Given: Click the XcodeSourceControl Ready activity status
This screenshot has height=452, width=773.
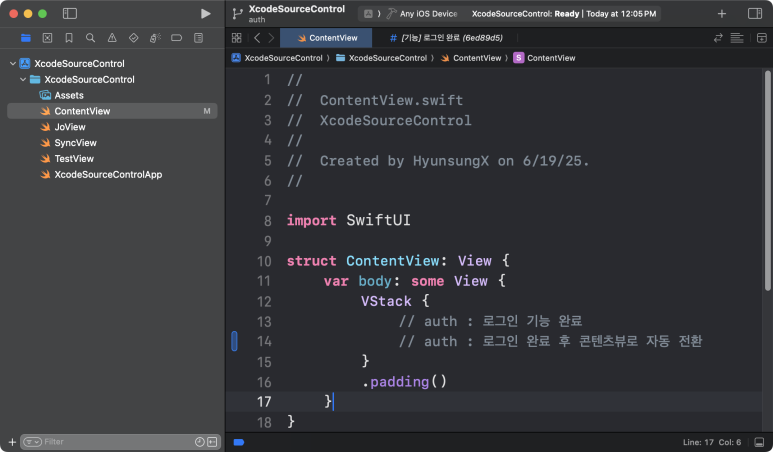Looking at the screenshot, I should (x=563, y=14).
